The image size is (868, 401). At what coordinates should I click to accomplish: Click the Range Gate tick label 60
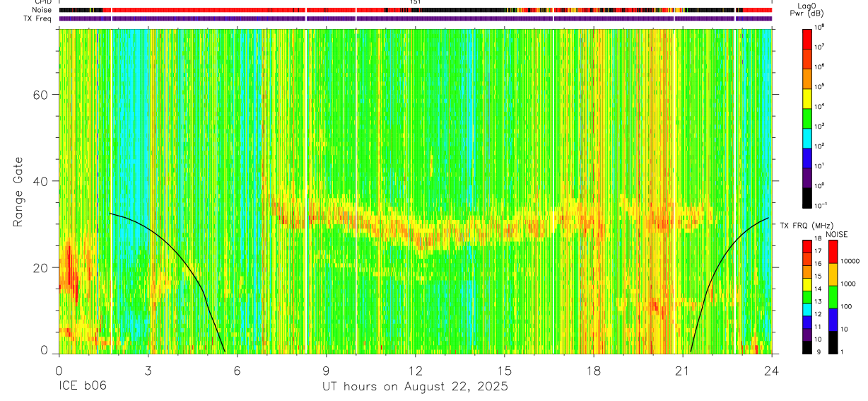click(x=40, y=95)
